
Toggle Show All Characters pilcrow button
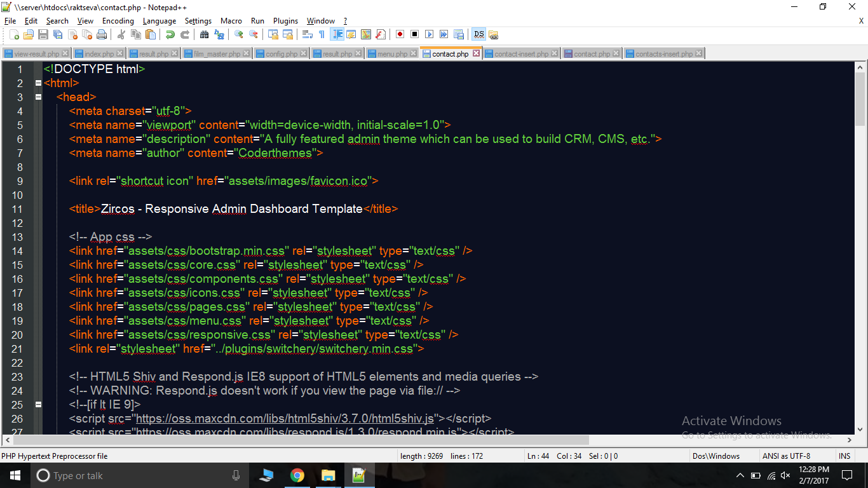322,34
